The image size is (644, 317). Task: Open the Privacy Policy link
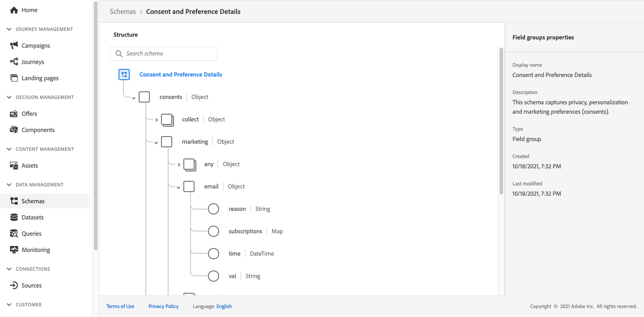tap(163, 306)
